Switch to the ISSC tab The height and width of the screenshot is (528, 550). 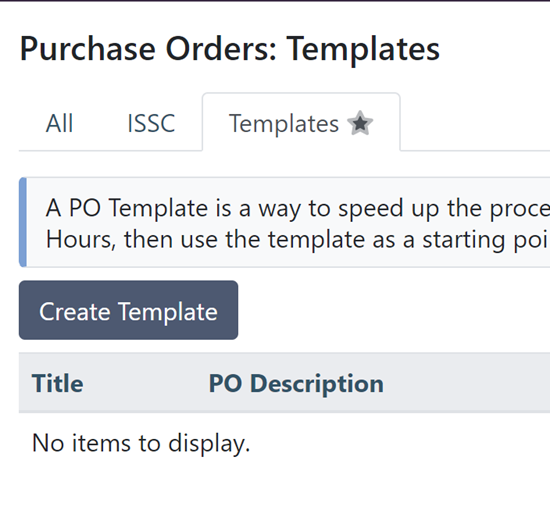151,123
